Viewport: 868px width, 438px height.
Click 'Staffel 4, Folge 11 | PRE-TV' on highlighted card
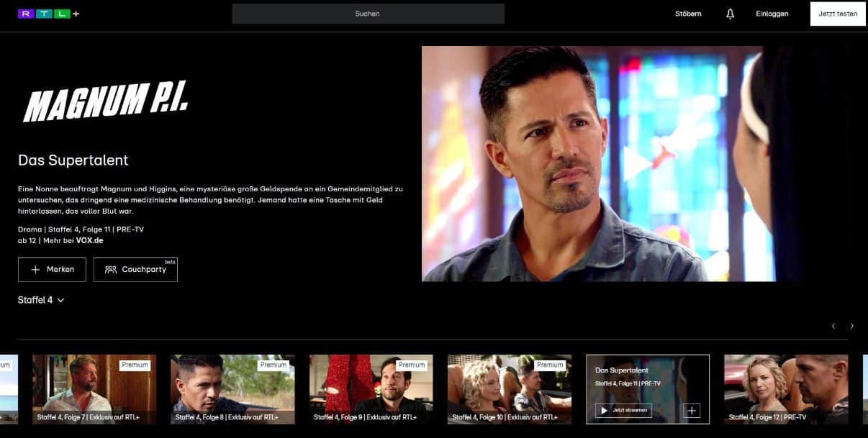pyautogui.click(x=628, y=383)
